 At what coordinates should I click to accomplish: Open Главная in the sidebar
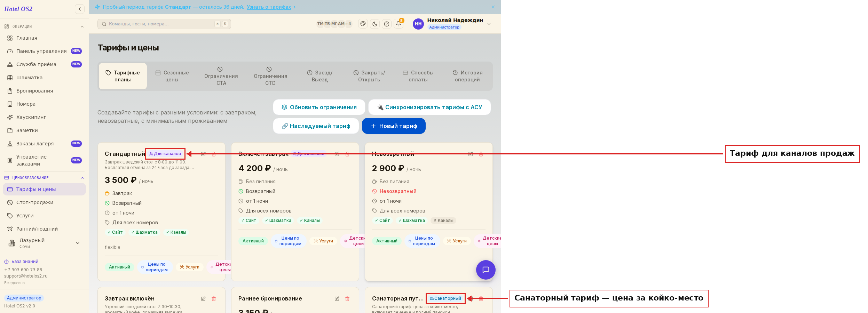tap(44, 38)
